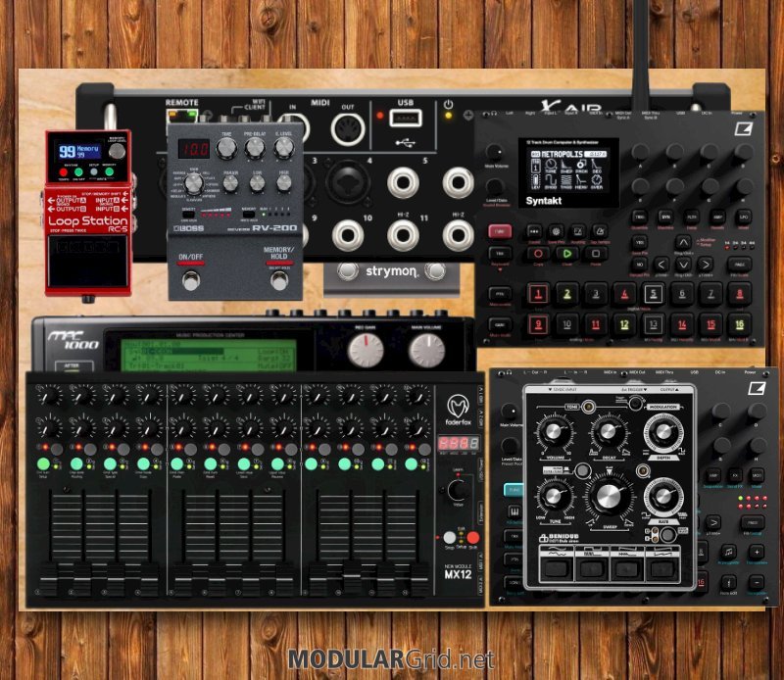Click the RV-200 PRE-DELAY knob
This screenshot has height=680, width=784.
[255, 148]
